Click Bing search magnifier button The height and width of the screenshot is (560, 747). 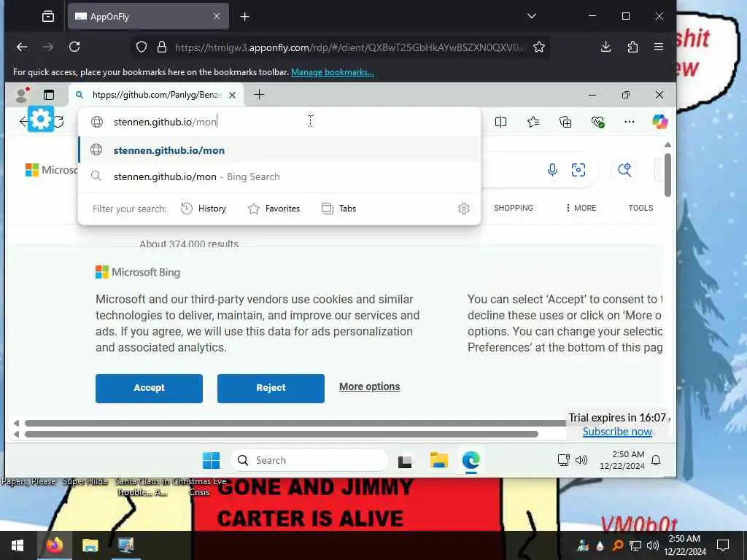click(624, 170)
